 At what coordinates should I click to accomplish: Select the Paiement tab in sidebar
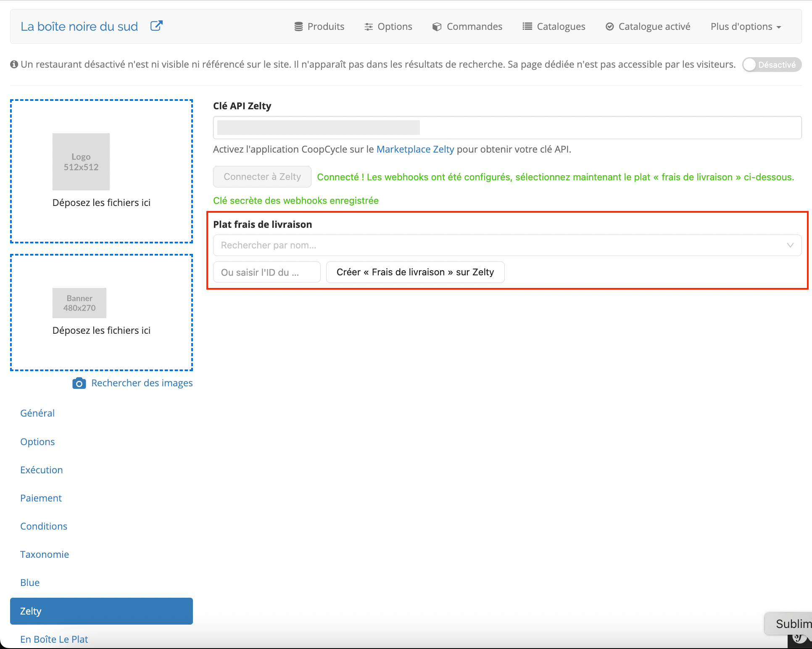pyautogui.click(x=41, y=498)
